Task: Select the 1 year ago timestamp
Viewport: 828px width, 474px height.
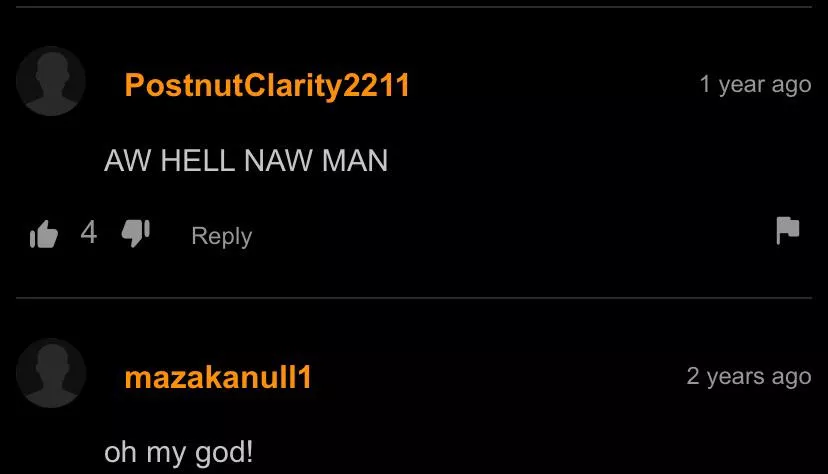Action: coord(755,85)
